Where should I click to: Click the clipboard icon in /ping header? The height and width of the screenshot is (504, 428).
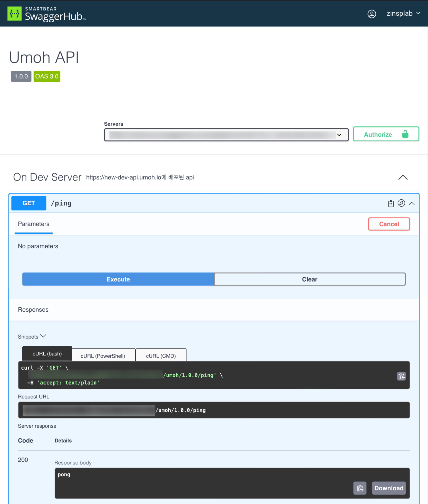coord(391,203)
